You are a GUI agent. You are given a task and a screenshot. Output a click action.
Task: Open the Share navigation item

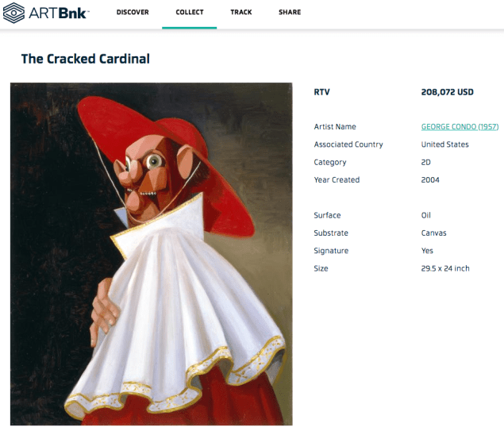(290, 13)
